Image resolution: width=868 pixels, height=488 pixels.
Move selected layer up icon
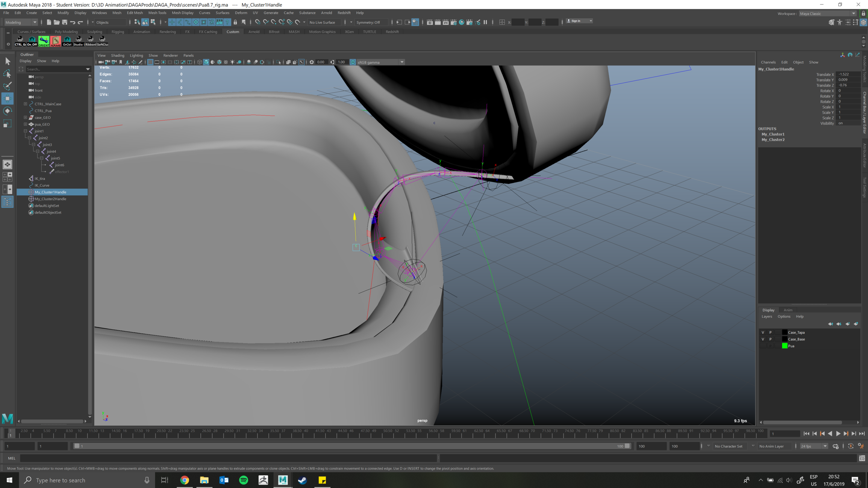tap(830, 324)
